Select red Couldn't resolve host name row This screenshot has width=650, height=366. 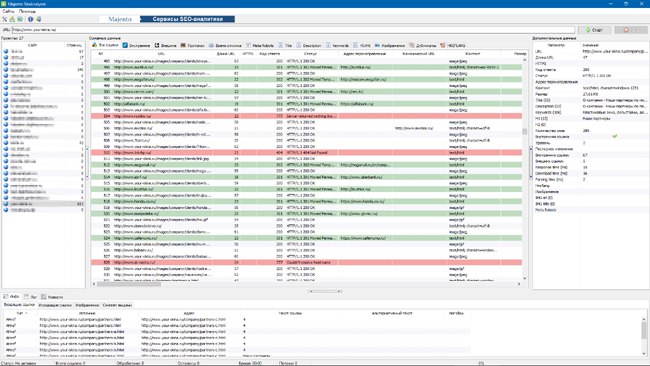(x=306, y=262)
